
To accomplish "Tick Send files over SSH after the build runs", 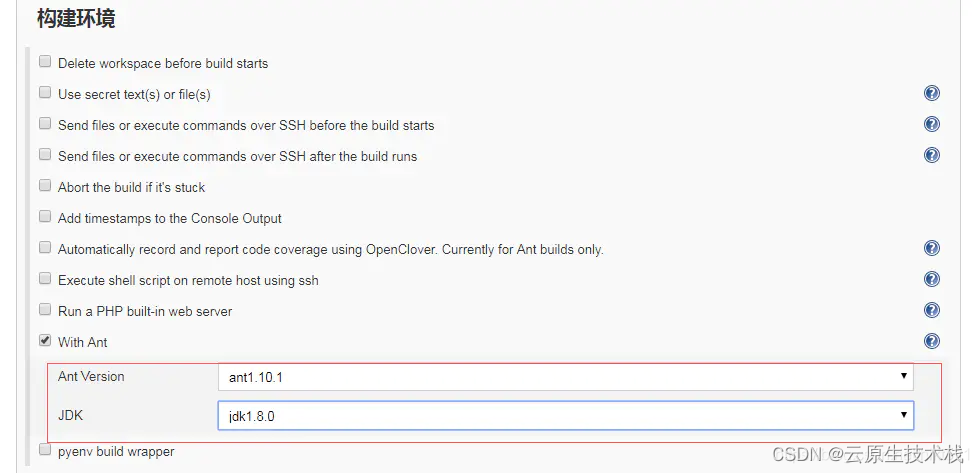I will tap(45, 155).
